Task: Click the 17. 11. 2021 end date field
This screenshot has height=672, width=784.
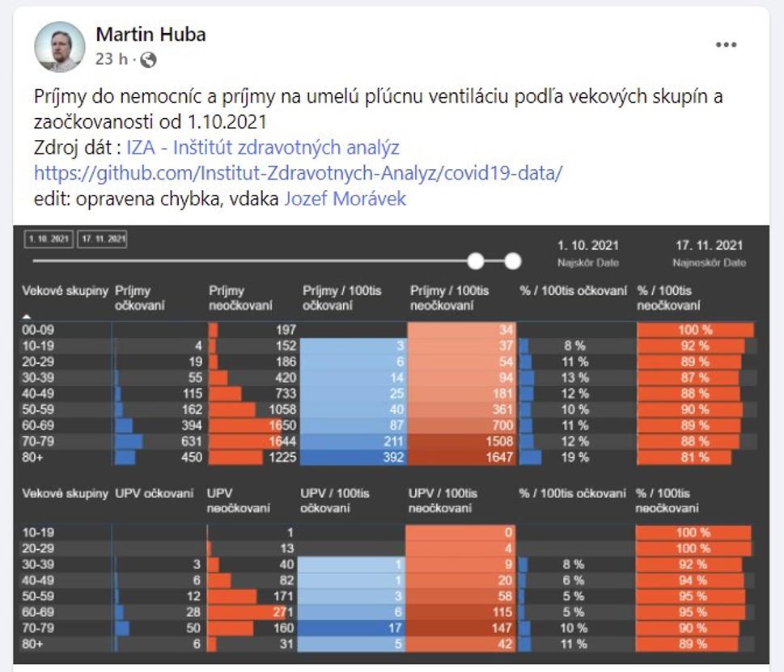Action: pos(103,239)
